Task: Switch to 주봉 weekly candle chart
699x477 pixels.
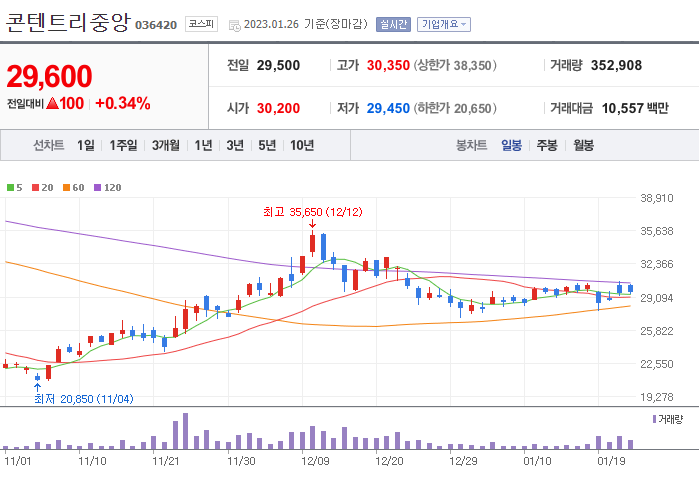Action: pos(547,145)
